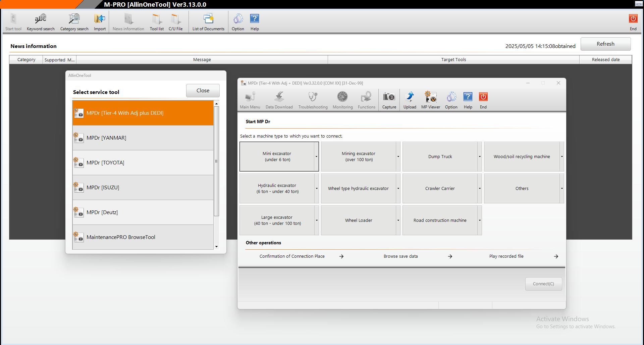
Task: Select MPDr [ISUZU] service tool
Action: pos(143,188)
